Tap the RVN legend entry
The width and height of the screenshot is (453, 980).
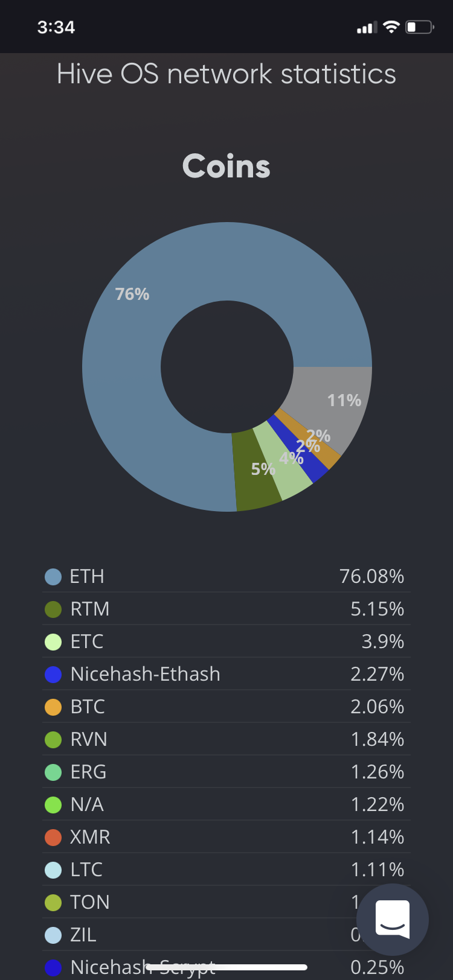pos(226,739)
